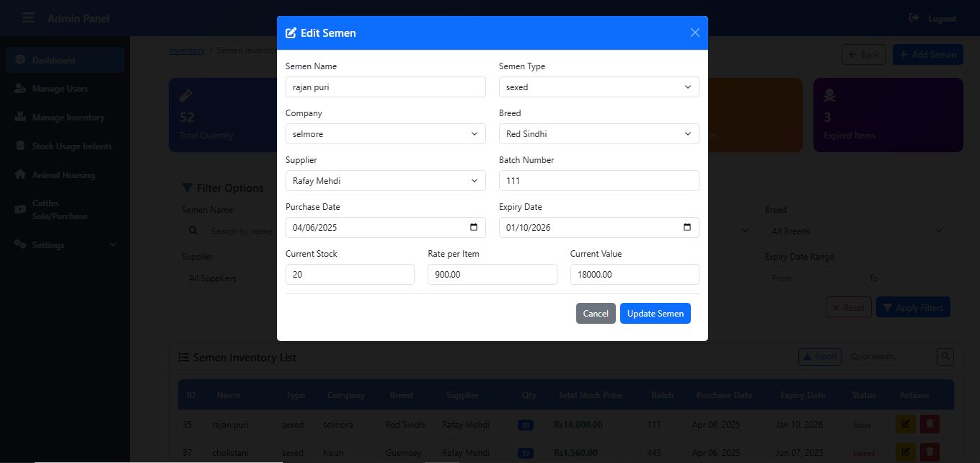Click the Logout icon in header
This screenshot has height=463, width=980.
click(x=914, y=17)
